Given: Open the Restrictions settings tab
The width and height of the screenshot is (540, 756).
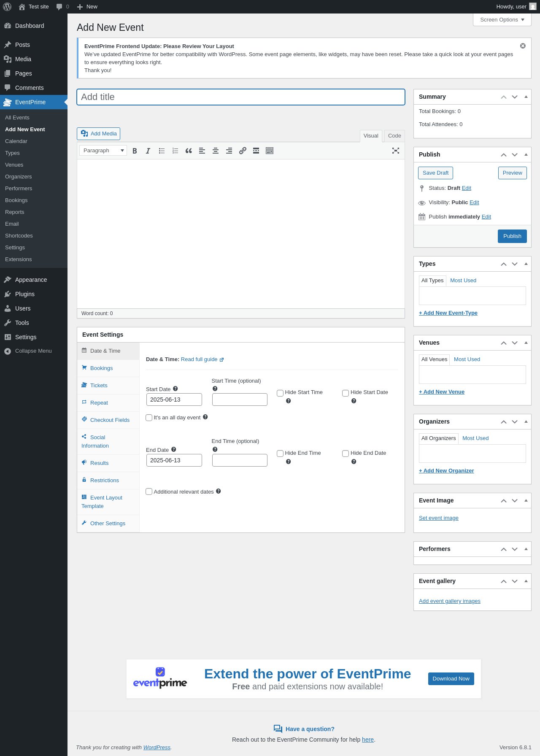Looking at the screenshot, I should [x=108, y=481].
